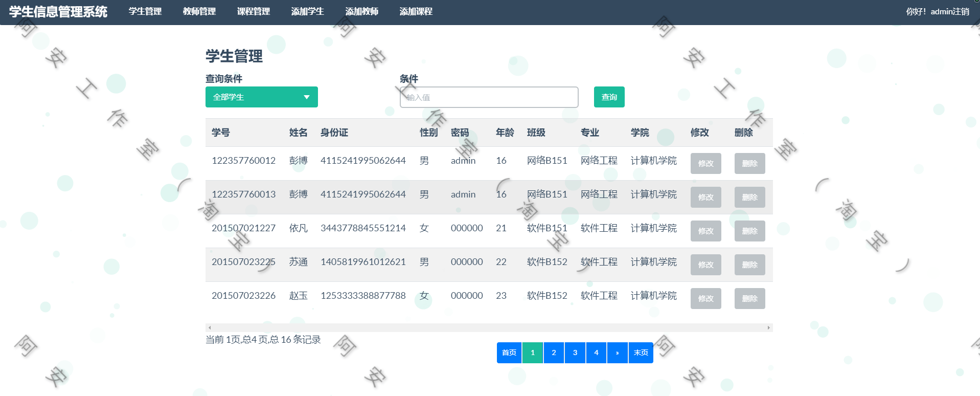Click student number 122357760013 cell
This screenshot has width=980, height=396.
pos(244,194)
